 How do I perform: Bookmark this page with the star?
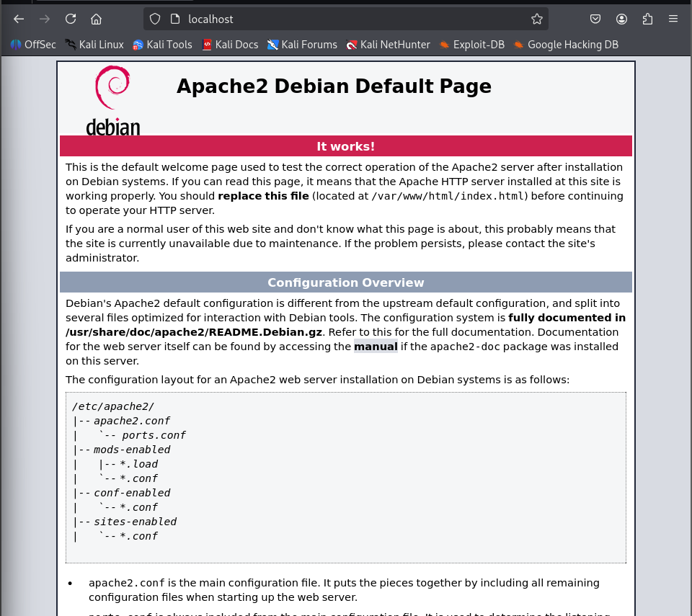point(537,19)
